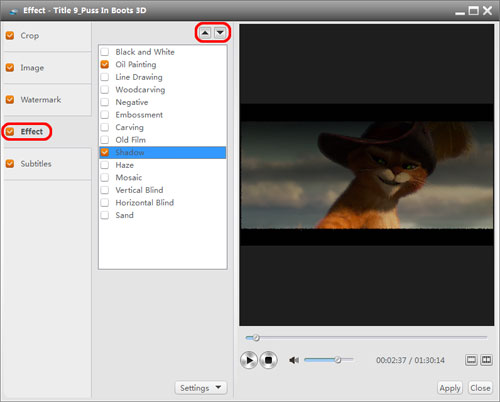Select the 'Vertical Blind' list row
500x402 pixels.
[163, 190]
